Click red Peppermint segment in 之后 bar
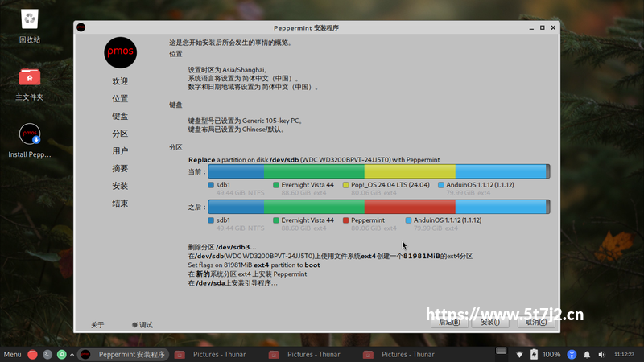 pos(410,207)
